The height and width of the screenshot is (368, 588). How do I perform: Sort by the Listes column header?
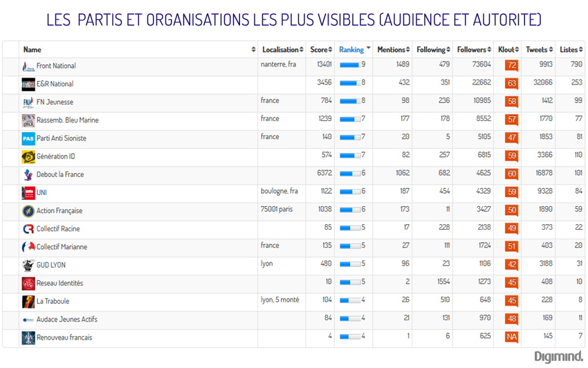pyautogui.click(x=571, y=50)
